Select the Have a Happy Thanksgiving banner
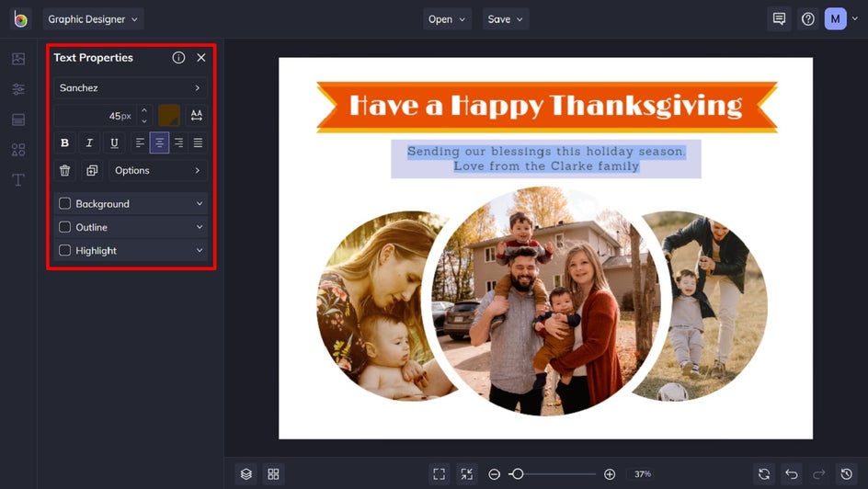Viewport: 868px width, 489px height. 546,107
